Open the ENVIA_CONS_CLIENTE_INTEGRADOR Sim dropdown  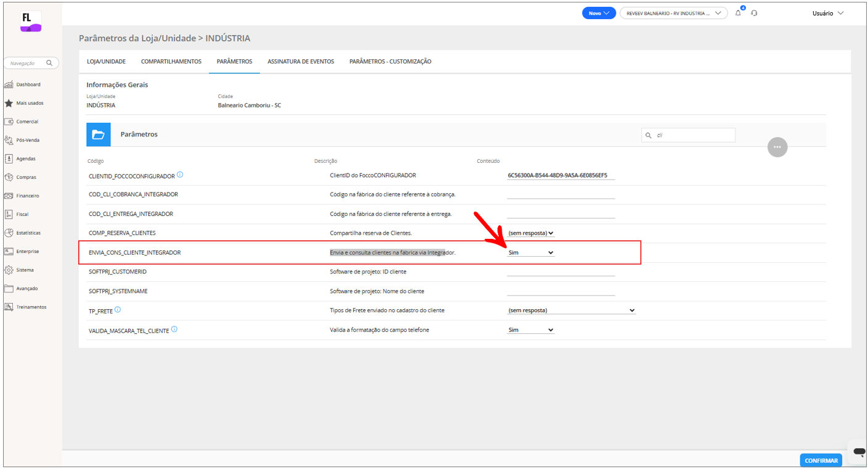pos(531,252)
